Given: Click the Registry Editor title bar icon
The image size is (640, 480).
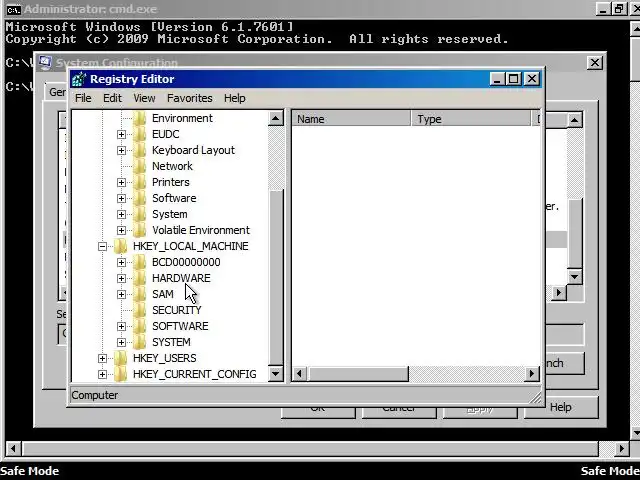Looking at the screenshot, I should 79,79.
